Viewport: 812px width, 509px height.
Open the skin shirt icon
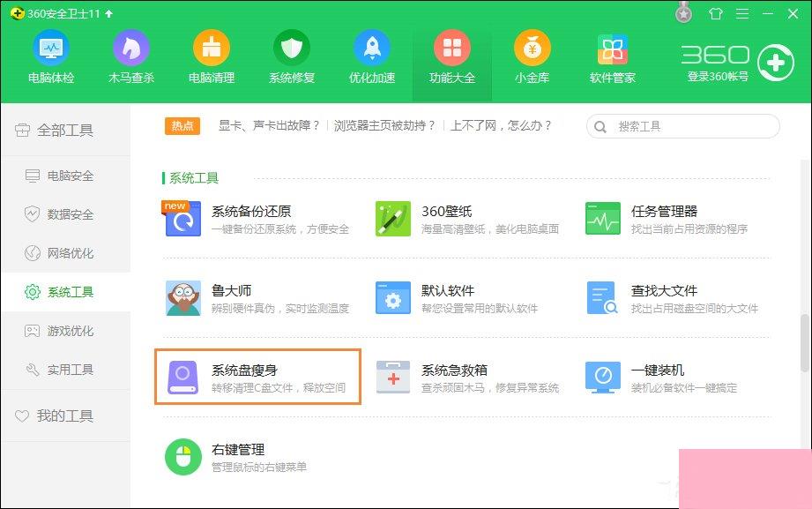[x=716, y=13]
